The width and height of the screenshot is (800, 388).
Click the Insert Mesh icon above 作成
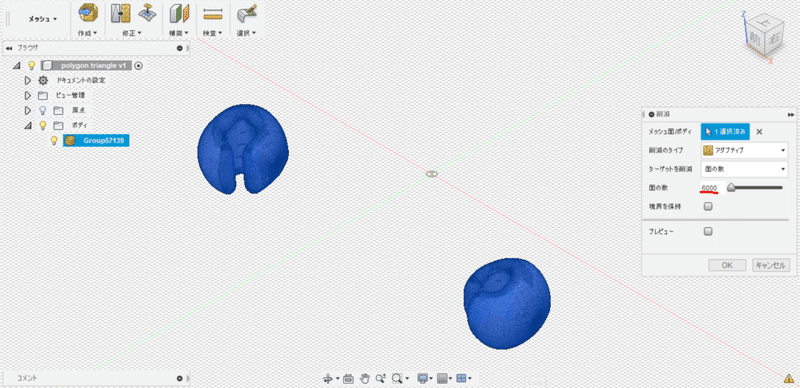[x=88, y=13]
